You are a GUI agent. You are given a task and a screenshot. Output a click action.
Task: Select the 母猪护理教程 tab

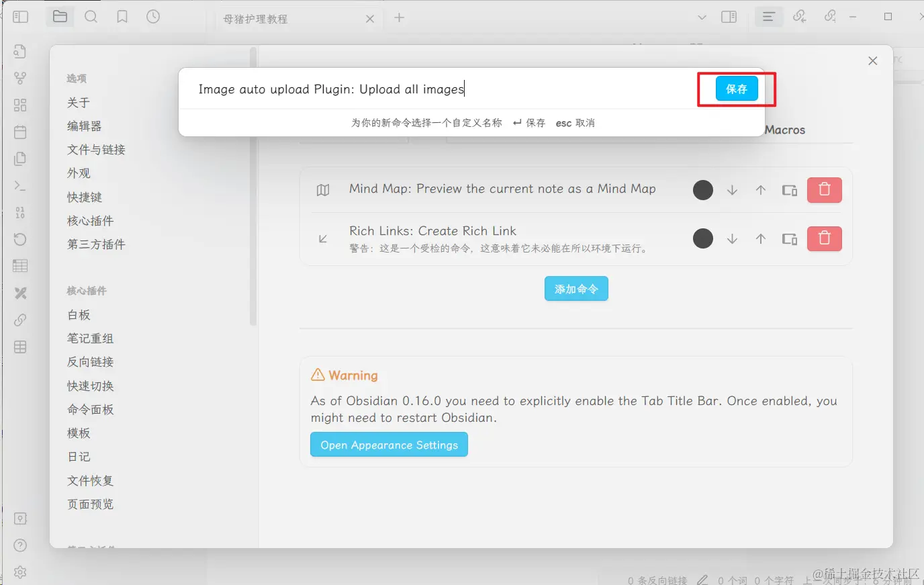[299, 19]
